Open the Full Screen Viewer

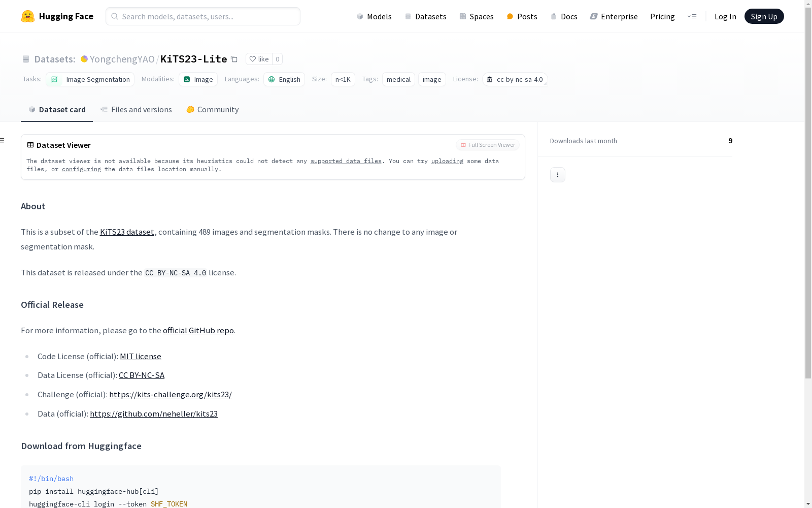[488, 145]
